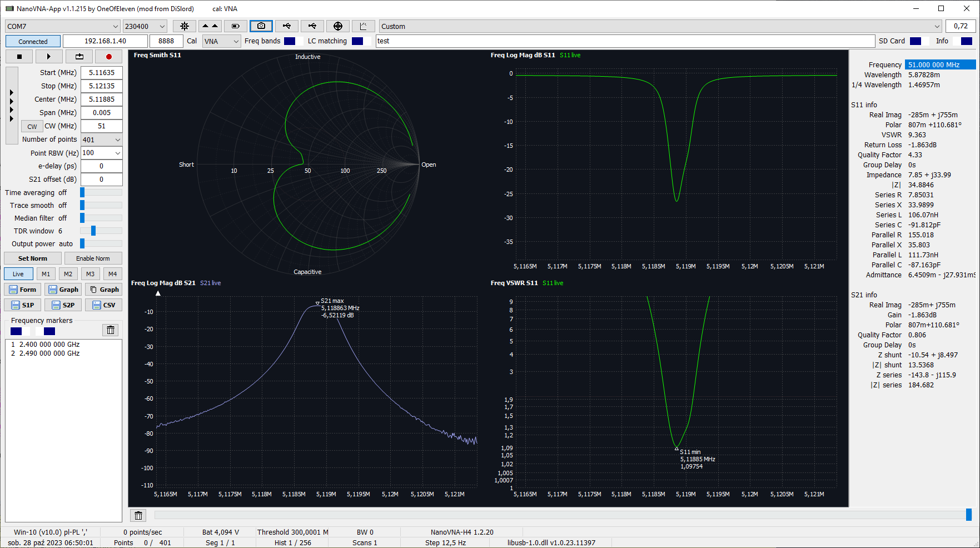
Task: Export data as CSV
Action: 104,305
